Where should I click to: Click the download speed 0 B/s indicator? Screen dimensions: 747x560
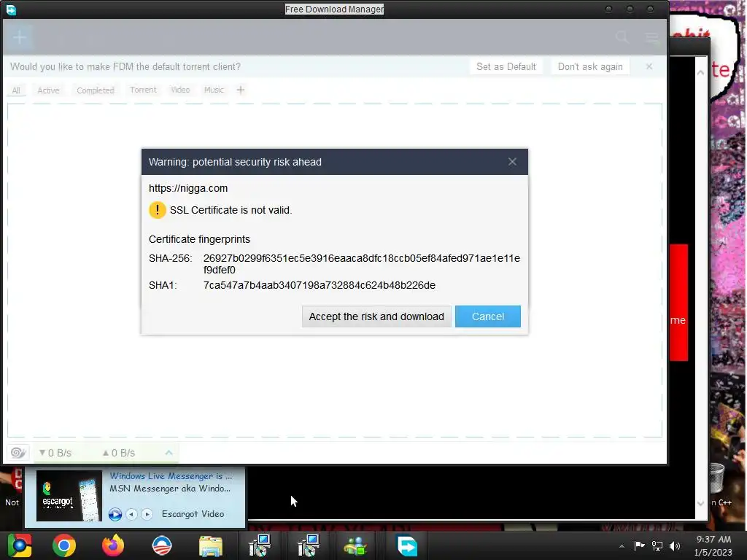pos(55,453)
